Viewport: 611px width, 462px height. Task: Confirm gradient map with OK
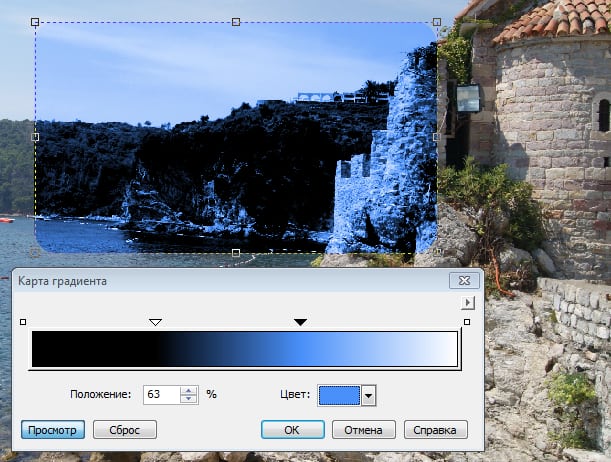292,430
